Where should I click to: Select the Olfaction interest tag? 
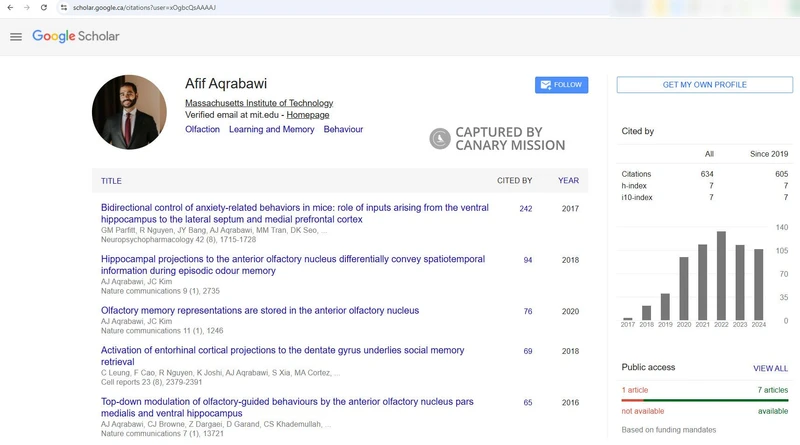tap(202, 129)
